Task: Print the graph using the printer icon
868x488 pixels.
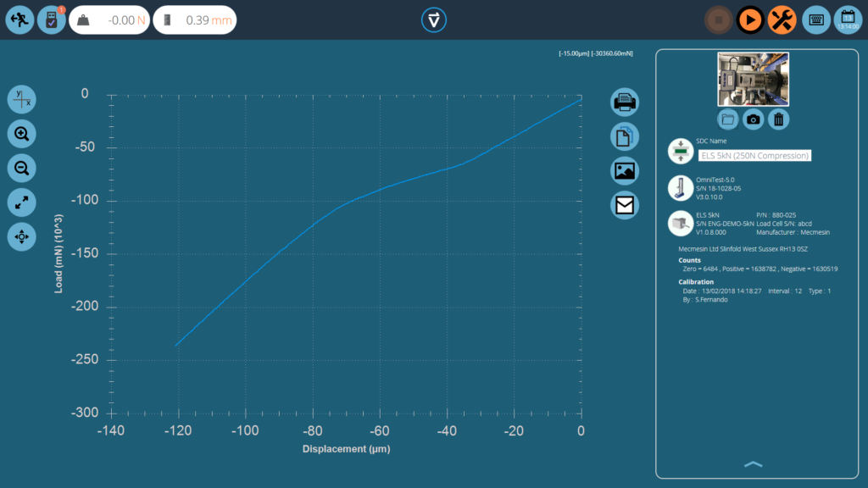Action: [x=625, y=103]
